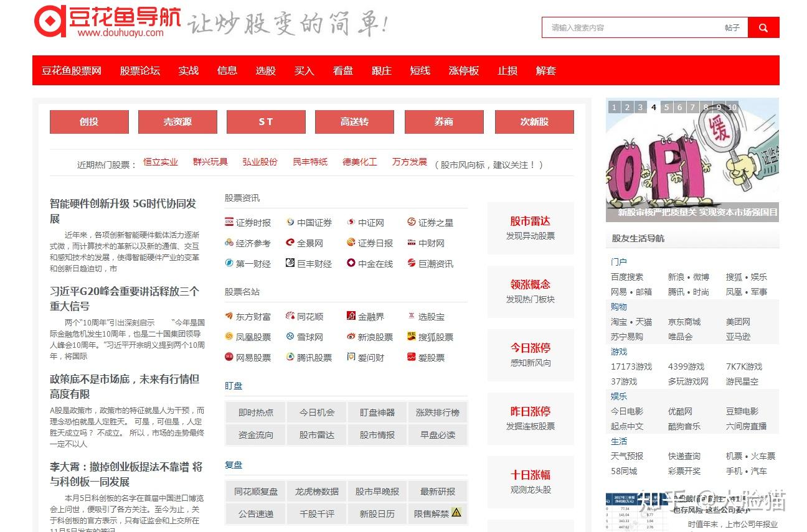Select 看盘 in the red nav bar
The image size is (807, 532).
[x=343, y=70]
